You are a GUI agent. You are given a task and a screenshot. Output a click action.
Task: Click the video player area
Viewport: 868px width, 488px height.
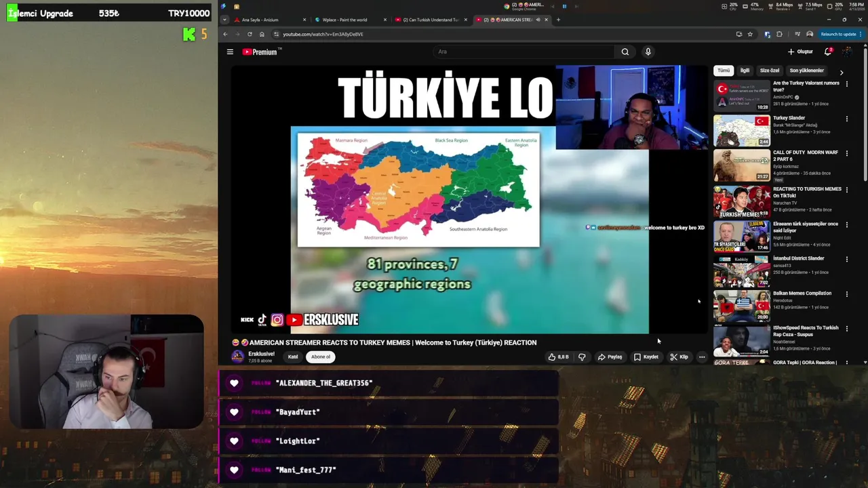(469, 200)
